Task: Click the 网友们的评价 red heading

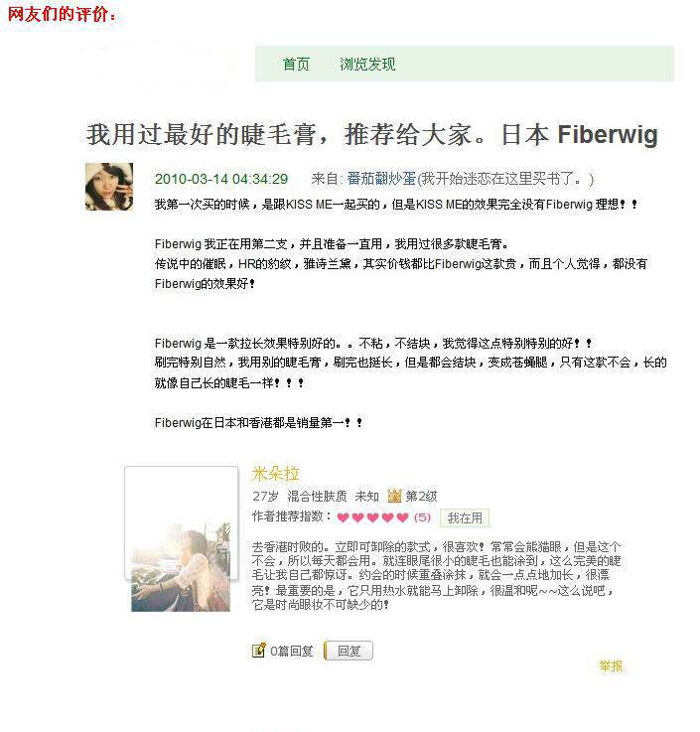Action: pos(62,14)
